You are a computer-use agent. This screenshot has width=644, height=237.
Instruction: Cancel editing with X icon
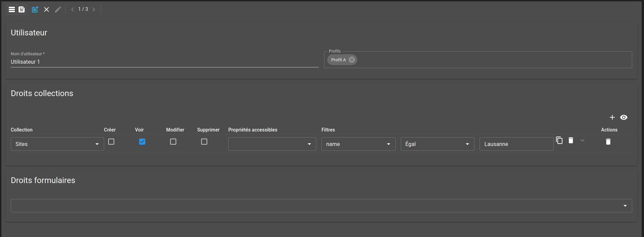click(x=47, y=9)
